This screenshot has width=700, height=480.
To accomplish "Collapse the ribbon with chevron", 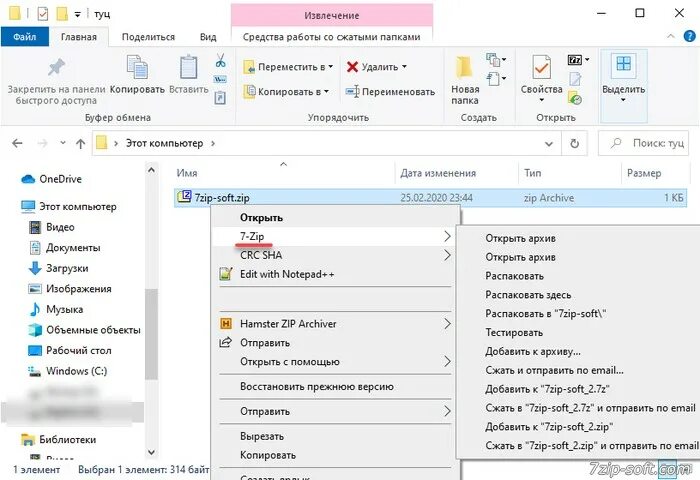I will pos(671,36).
